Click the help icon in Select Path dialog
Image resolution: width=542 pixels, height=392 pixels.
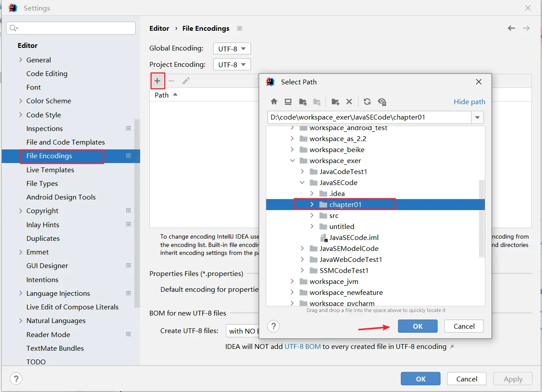coord(274,326)
